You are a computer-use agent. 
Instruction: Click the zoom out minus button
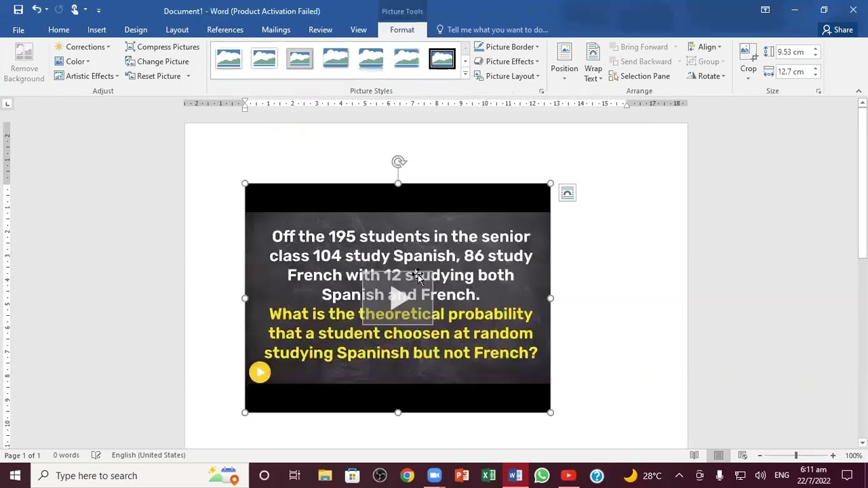pos(759,455)
